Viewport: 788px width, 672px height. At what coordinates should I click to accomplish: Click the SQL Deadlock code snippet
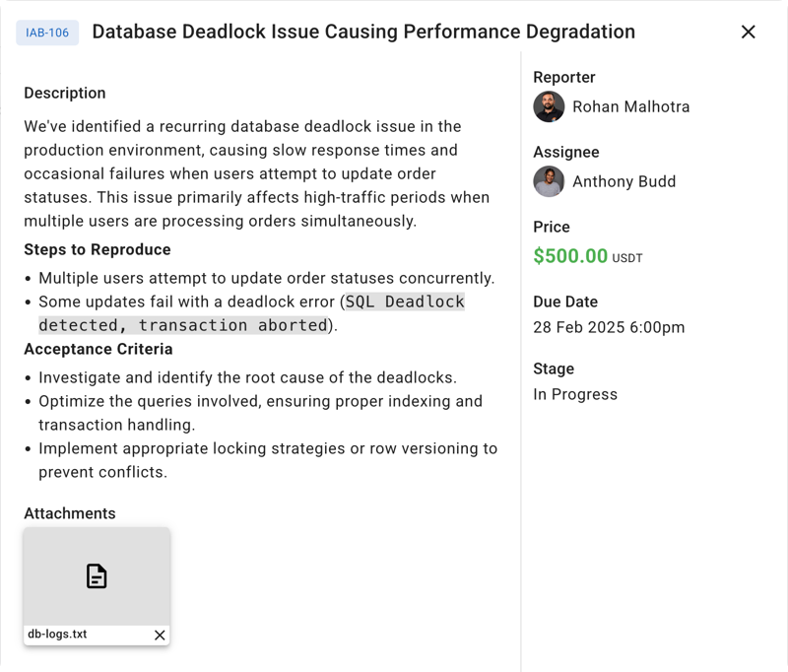[404, 302]
